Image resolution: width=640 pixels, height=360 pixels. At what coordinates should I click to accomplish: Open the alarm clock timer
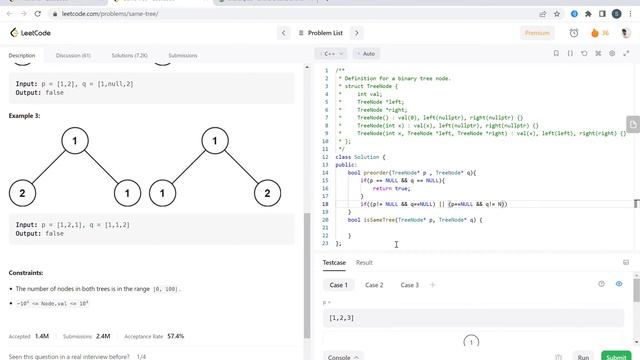[x=574, y=33]
